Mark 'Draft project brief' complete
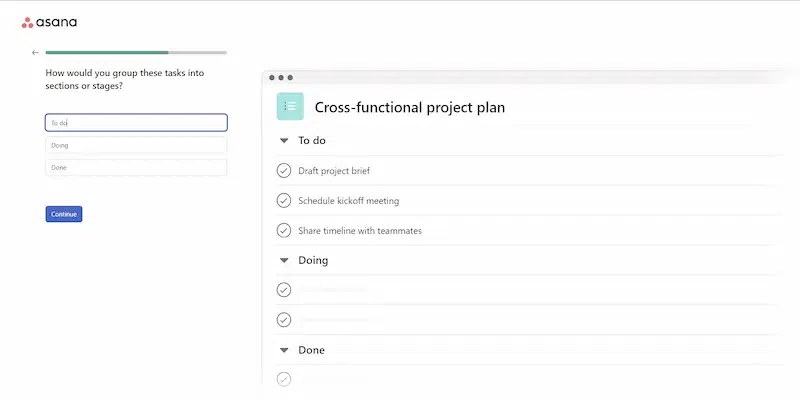Image resolution: width=800 pixels, height=400 pixels. (284, 171)
